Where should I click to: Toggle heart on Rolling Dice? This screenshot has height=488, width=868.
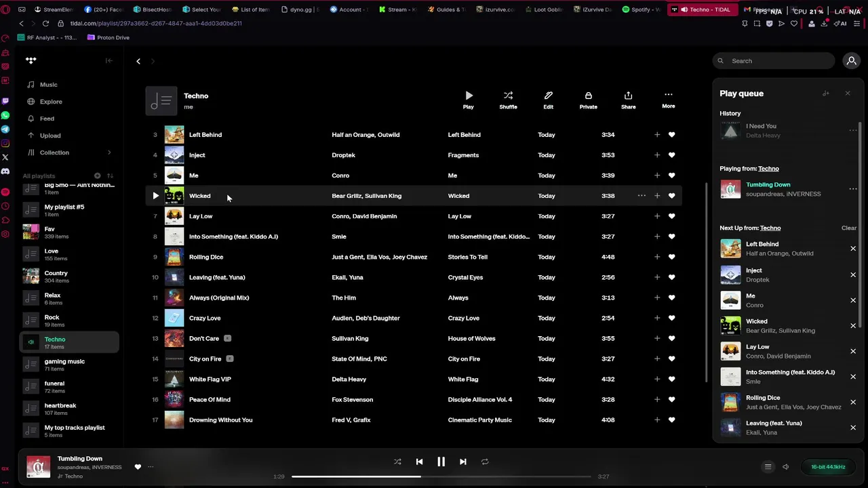click(671, 257)
